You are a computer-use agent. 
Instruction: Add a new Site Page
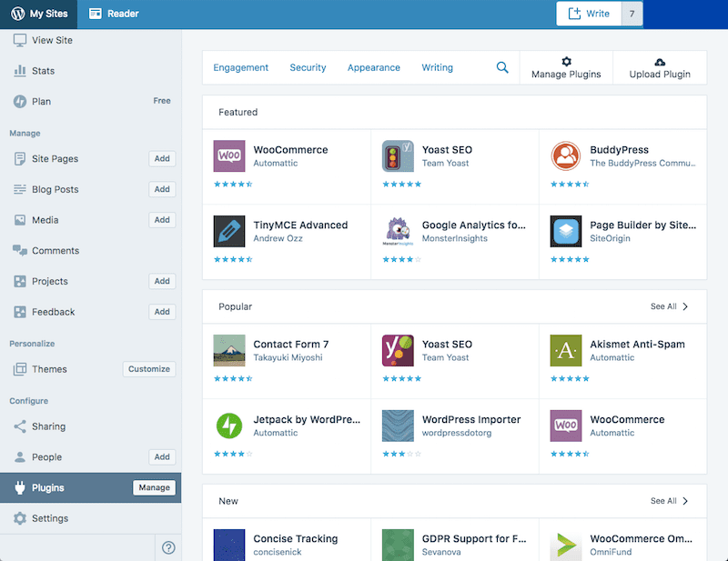162,159
